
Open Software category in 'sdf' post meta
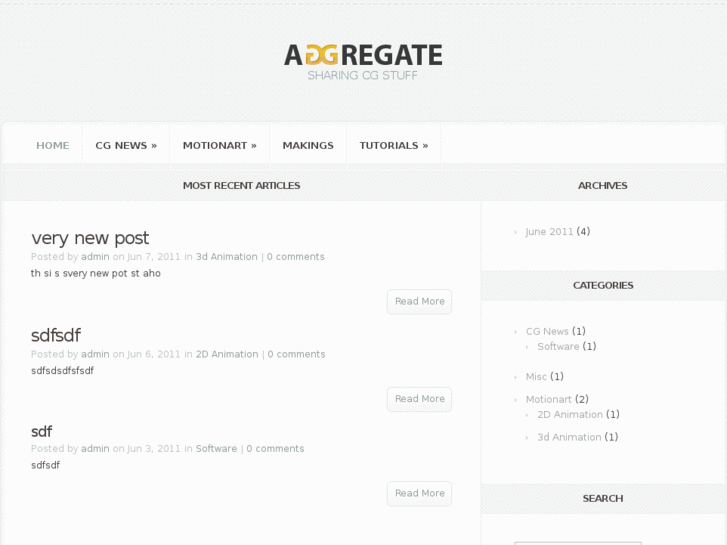(216, 449)
